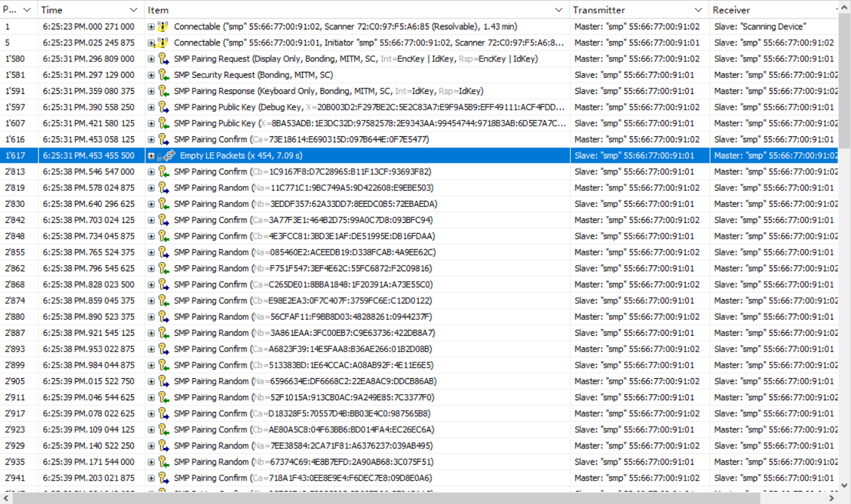Select SMP Pairing Confirm Ca=718A1F43 text
The image size is (851, 504).
click(x=303, y=478)
